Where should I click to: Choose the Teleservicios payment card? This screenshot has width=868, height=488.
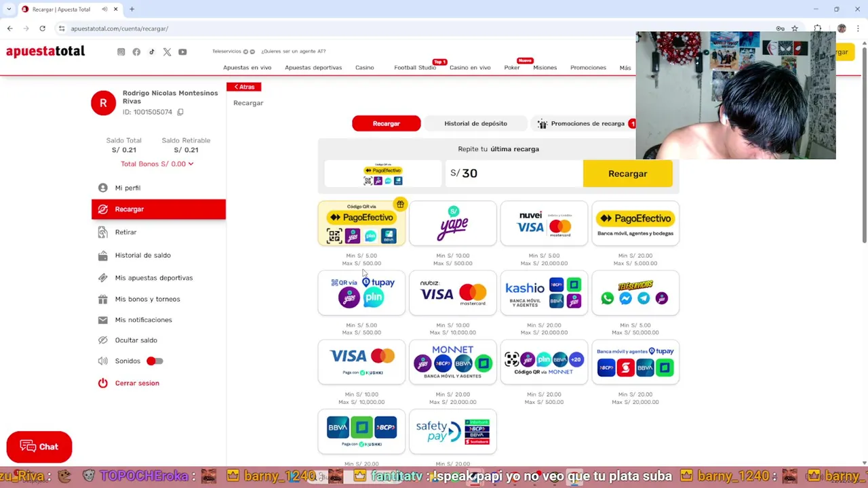pos(635,293)
